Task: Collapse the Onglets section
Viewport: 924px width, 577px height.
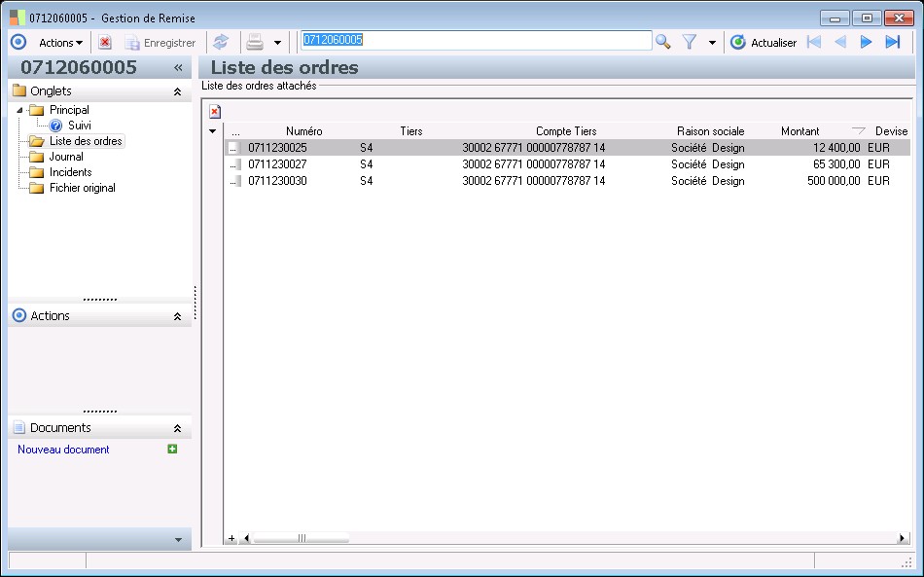Action: coord(177,91)
